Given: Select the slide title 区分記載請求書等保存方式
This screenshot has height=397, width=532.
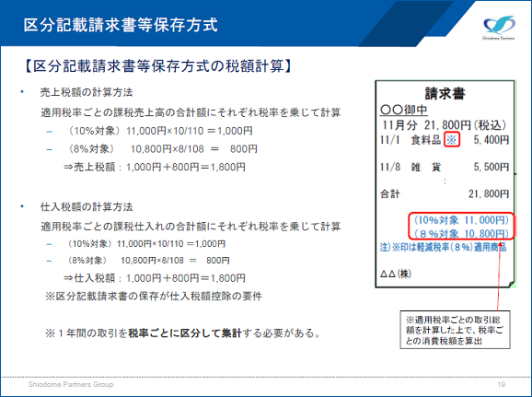Looking at the screenshot, I should click(x=121, y=25).
